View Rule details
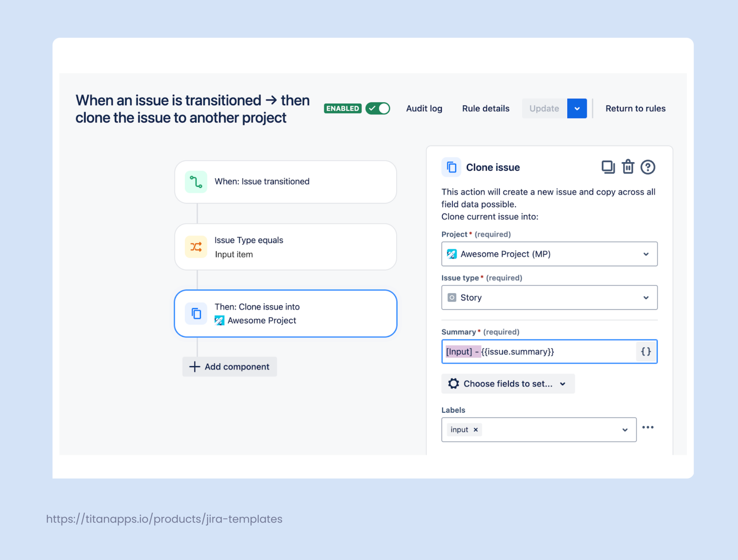Screen dimensions: 738x560 485,108
